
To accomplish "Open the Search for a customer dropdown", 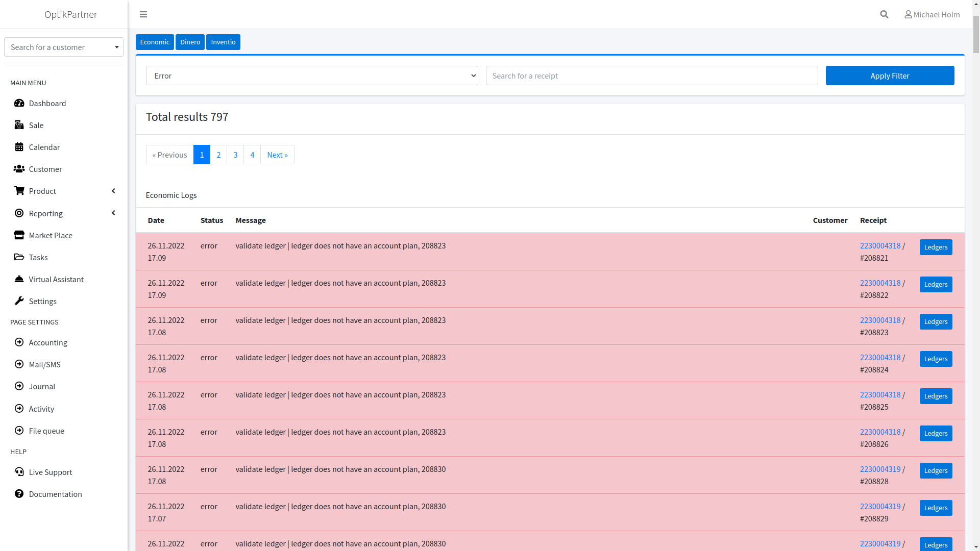I will 64,47.
